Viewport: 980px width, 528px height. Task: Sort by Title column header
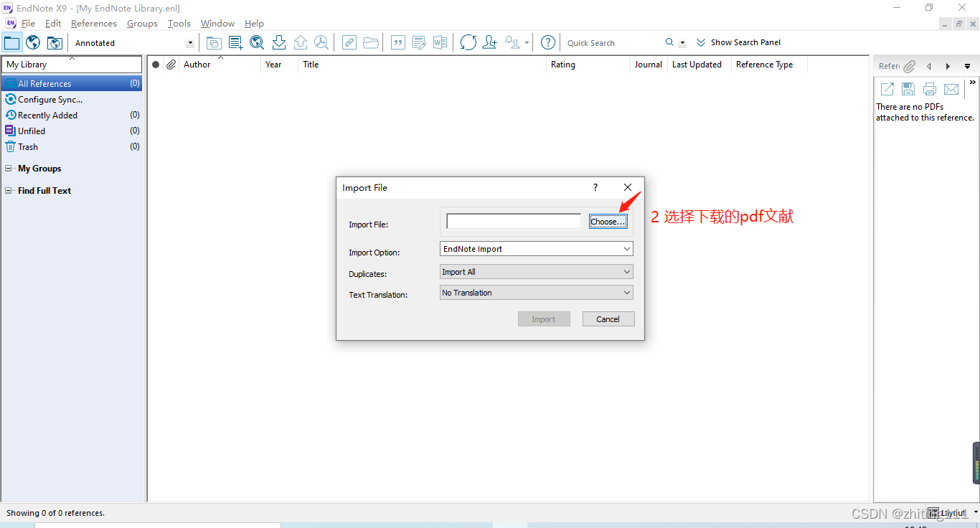(422, 65)
